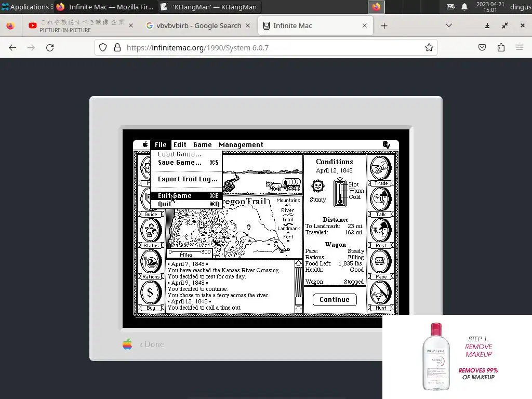Select Quit from the File menu

tap(187, 204)
